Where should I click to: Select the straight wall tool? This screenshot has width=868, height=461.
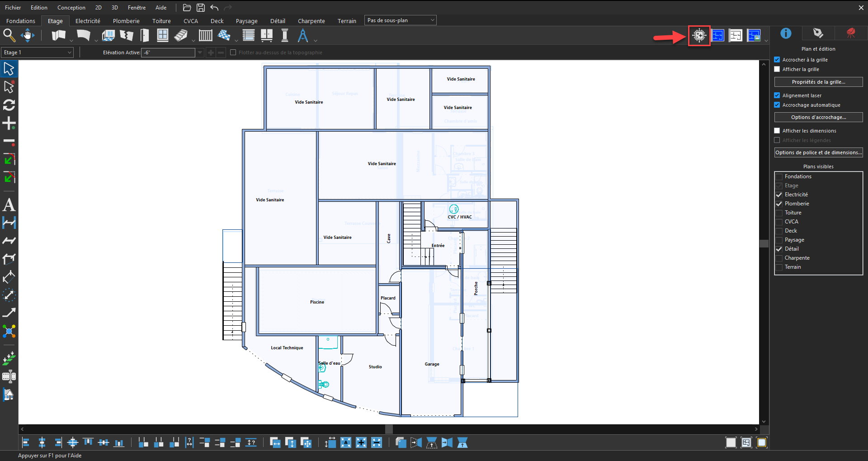[x=58, y=35]
